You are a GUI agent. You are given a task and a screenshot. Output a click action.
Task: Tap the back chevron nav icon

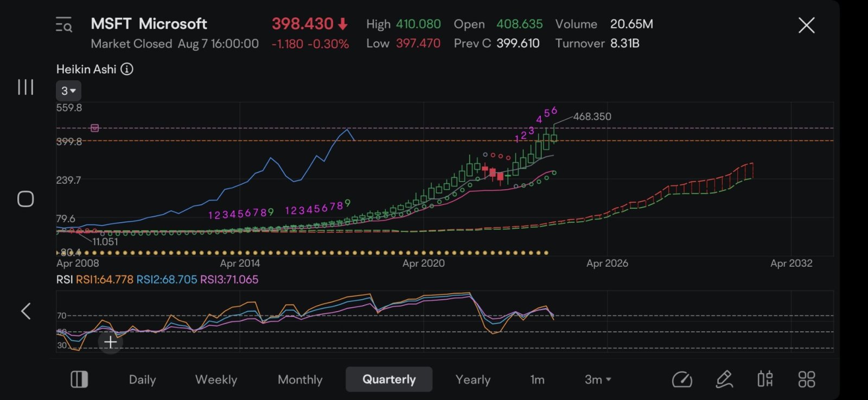coord(25,311)
